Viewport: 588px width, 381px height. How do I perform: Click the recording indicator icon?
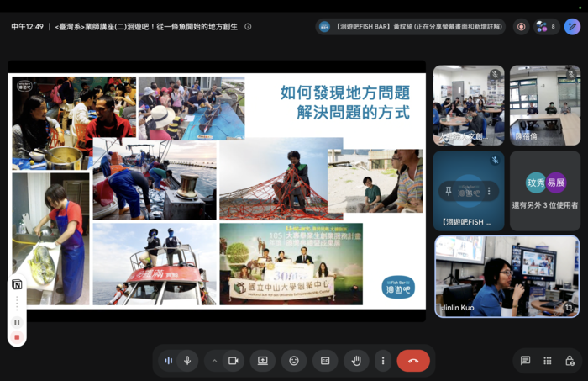tap(522, 27)
